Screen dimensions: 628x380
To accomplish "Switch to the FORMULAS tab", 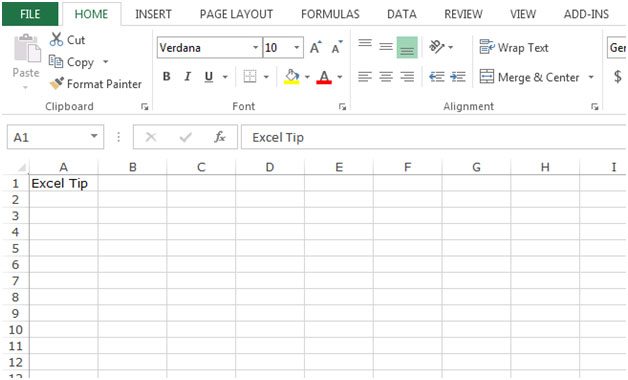I will 330,14.
